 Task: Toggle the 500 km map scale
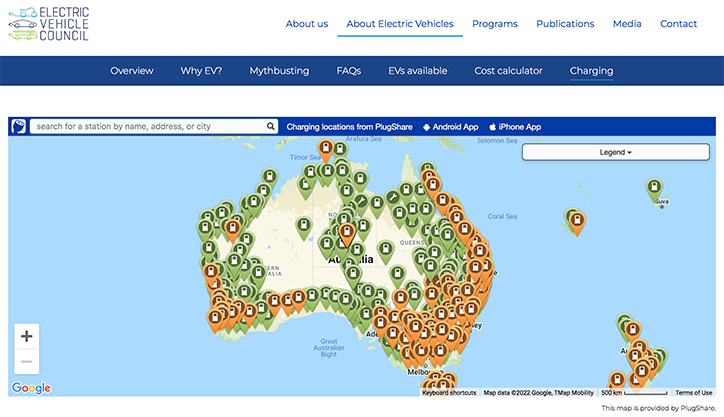click(634, 393)
